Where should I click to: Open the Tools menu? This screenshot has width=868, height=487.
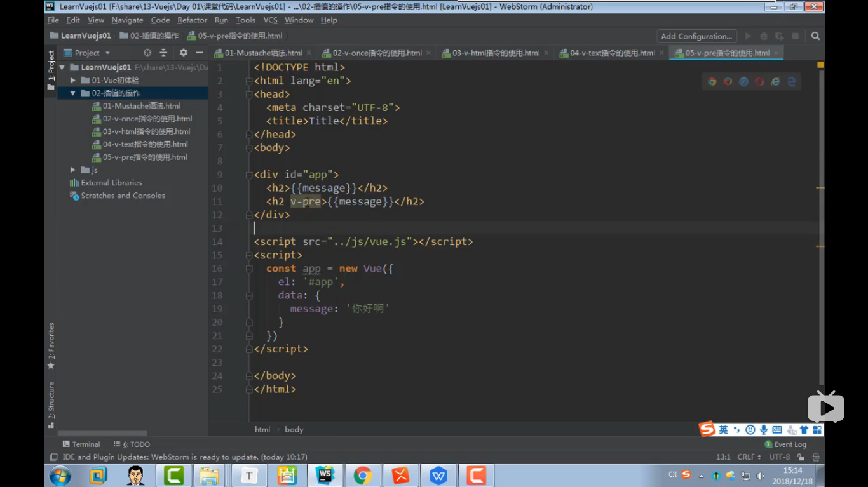pyautogui.click(x=245, y=20)
